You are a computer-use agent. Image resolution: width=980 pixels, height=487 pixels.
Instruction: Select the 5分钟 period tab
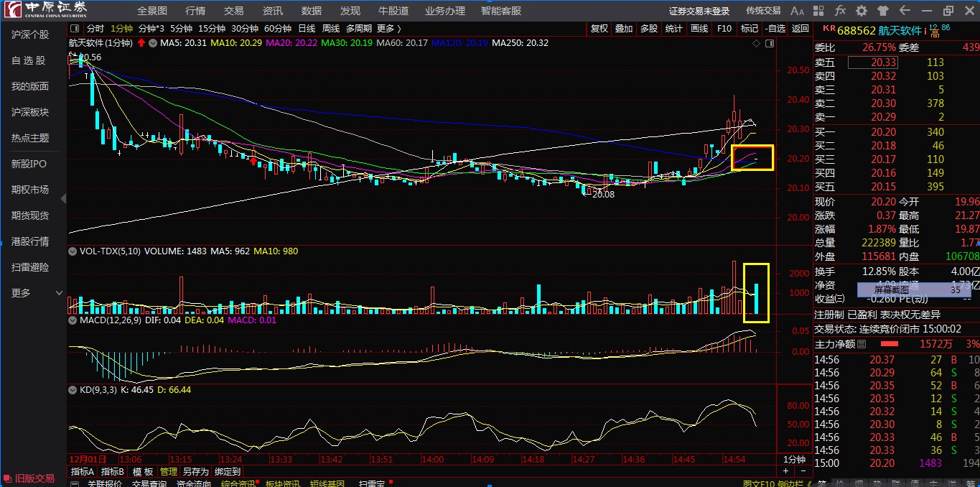[x=182, y=29]
